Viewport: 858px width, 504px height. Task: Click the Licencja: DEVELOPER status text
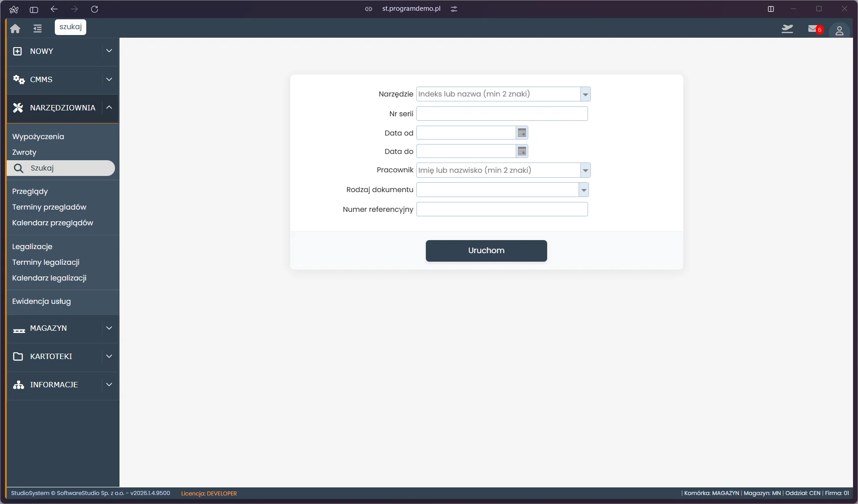209,493
